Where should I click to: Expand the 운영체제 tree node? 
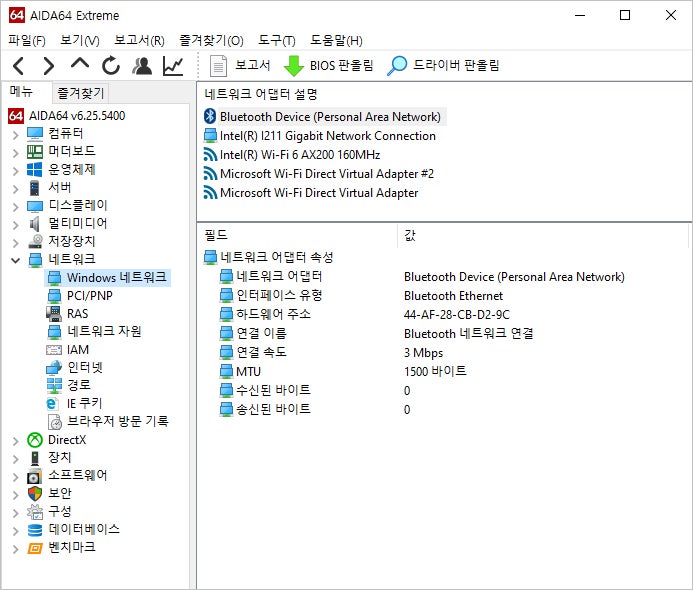coord(15,171)
